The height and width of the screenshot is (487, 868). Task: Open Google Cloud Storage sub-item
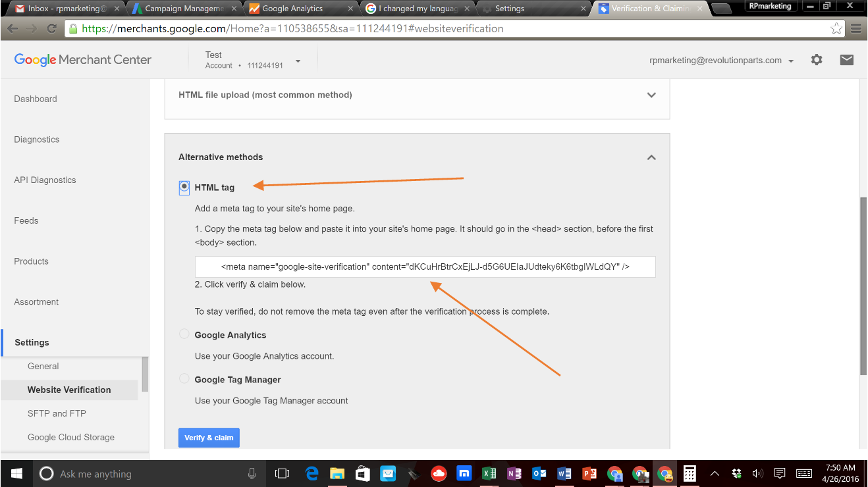pyautogui.click(x=71, y=437)
